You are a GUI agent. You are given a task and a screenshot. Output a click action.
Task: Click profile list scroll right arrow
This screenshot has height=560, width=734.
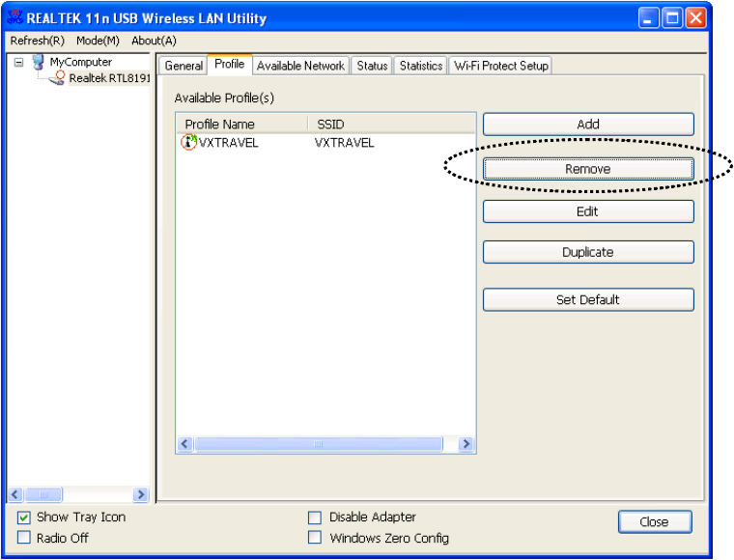pyautogui.click(x=466, y=443)
